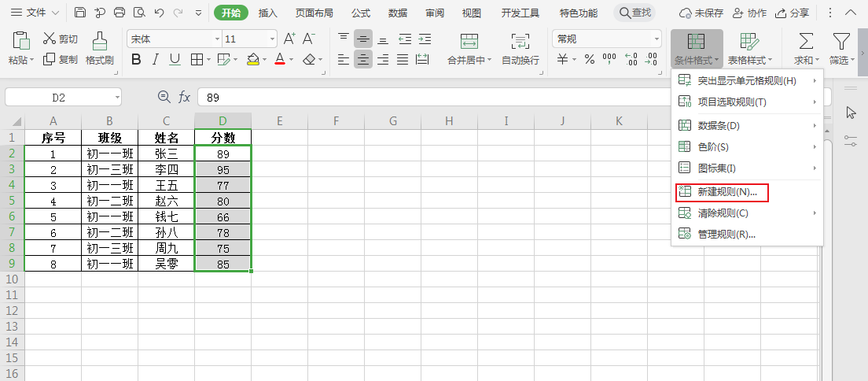The height and width of the screenshot is (381, 868).
Task: Click decrease indent icon
Action: point(405,39)
